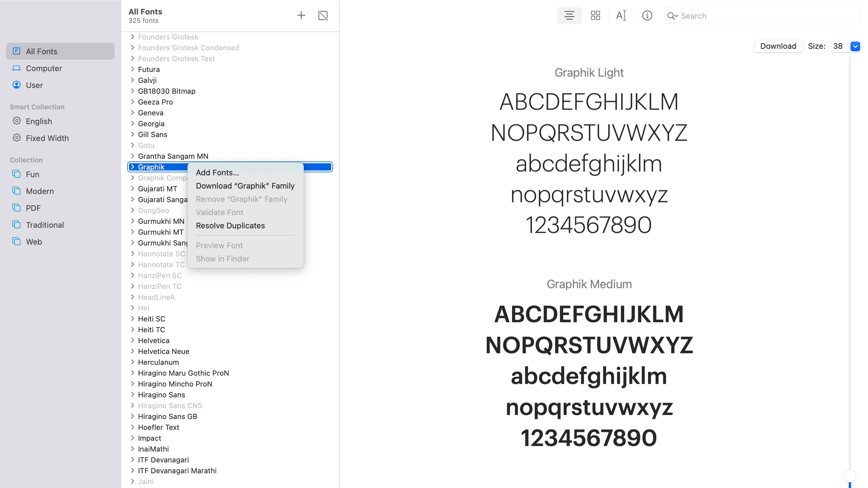Viewport: 868px width, 488px height.
Task: Choose Resolve Duplicates from context menu
Action: (245, 225)
